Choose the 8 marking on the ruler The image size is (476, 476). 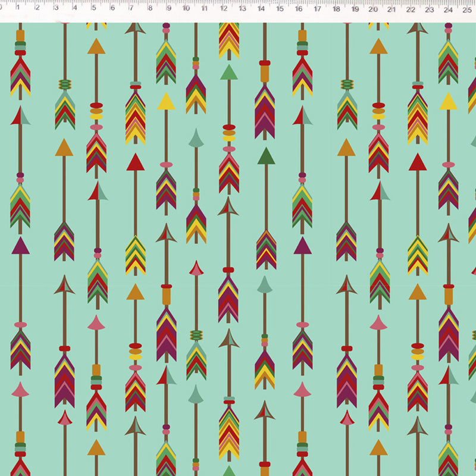150,8
